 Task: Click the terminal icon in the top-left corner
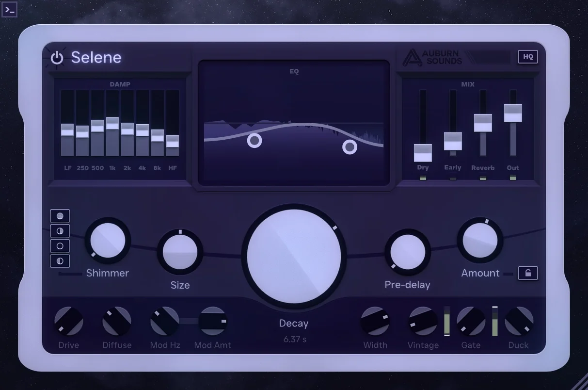click(9, 9)
